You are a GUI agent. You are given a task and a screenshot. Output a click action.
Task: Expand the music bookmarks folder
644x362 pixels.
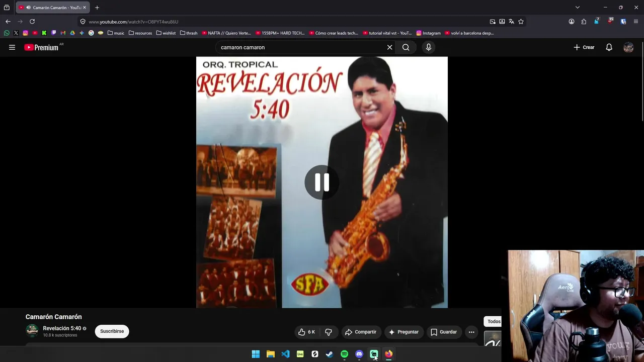(116, 33)
